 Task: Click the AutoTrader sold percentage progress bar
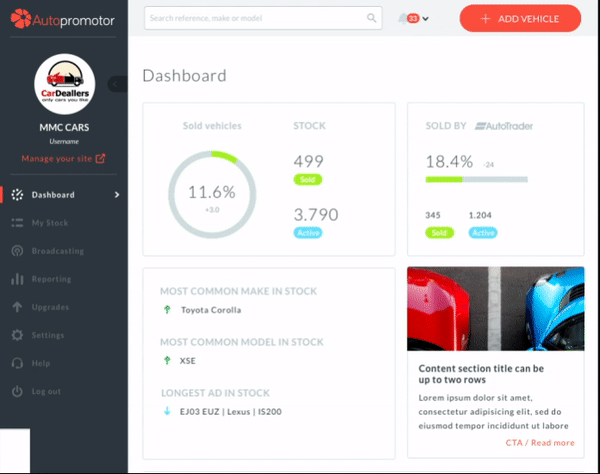pos(476,180)
